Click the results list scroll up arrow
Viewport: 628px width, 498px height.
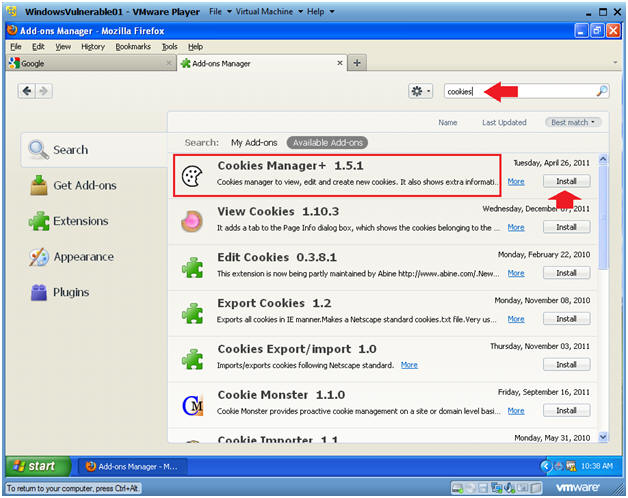tap(603, 159)
